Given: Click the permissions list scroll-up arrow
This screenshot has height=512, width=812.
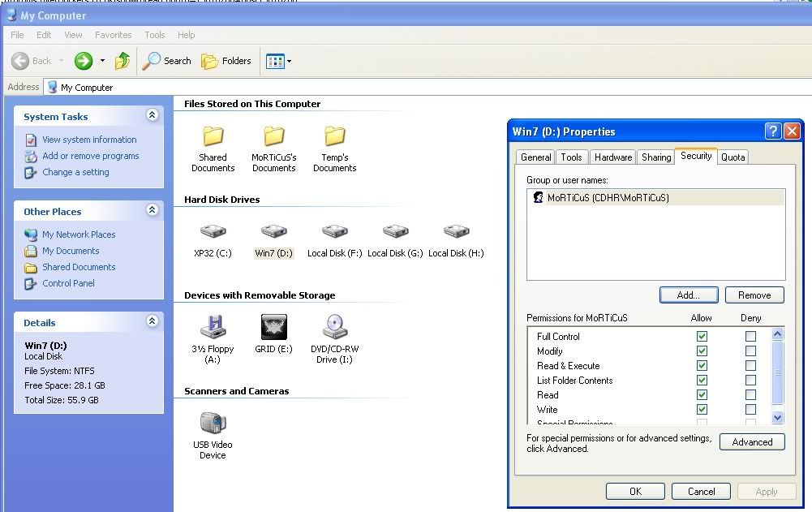Looking at the screenshot, I should 777,334.
